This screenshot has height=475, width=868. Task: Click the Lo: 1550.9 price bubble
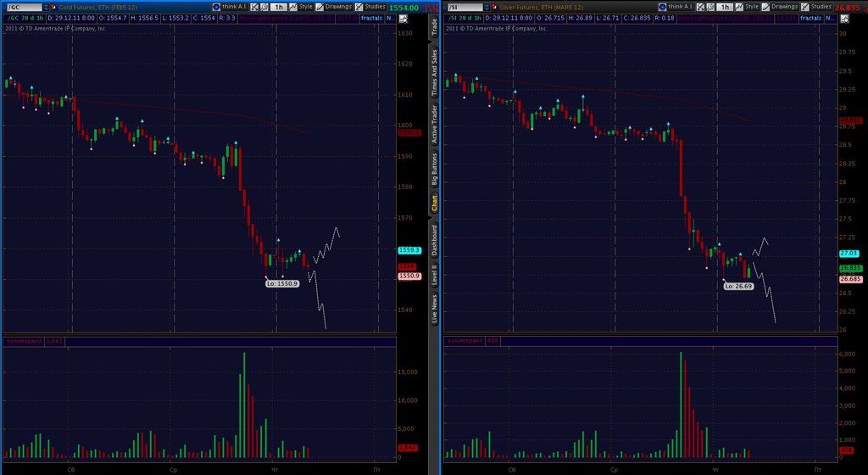coord(282,283)
